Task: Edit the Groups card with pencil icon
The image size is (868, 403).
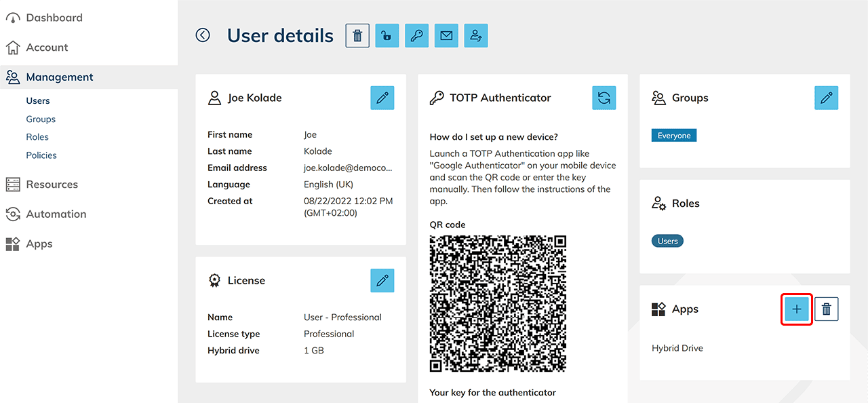Action: pos(826,98)
